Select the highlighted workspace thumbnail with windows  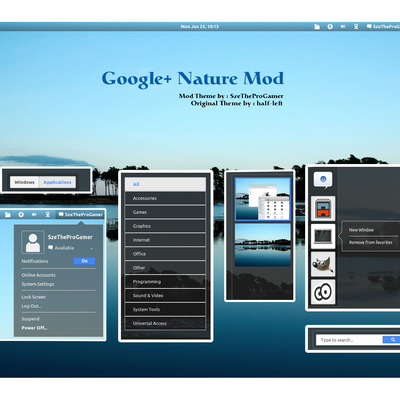tap(263, 199)
